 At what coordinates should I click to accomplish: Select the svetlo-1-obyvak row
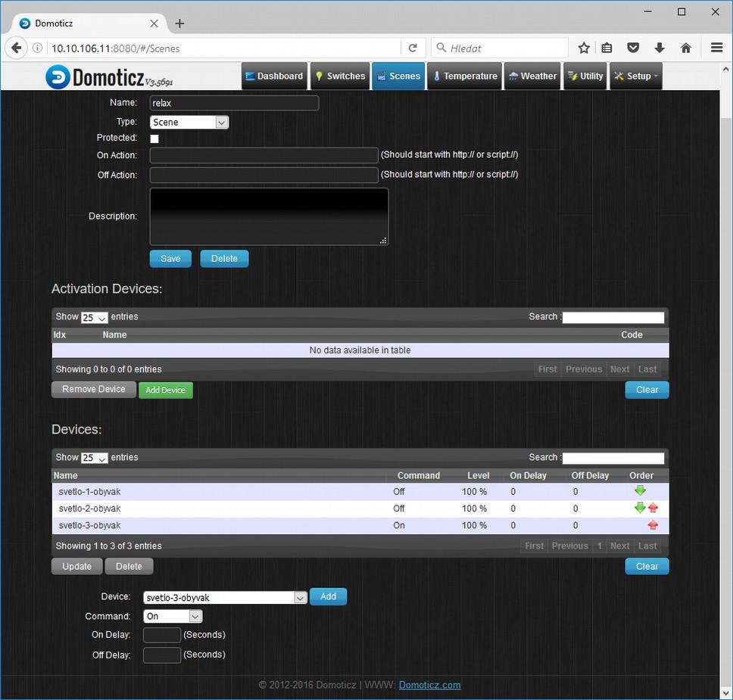point(360,492)
